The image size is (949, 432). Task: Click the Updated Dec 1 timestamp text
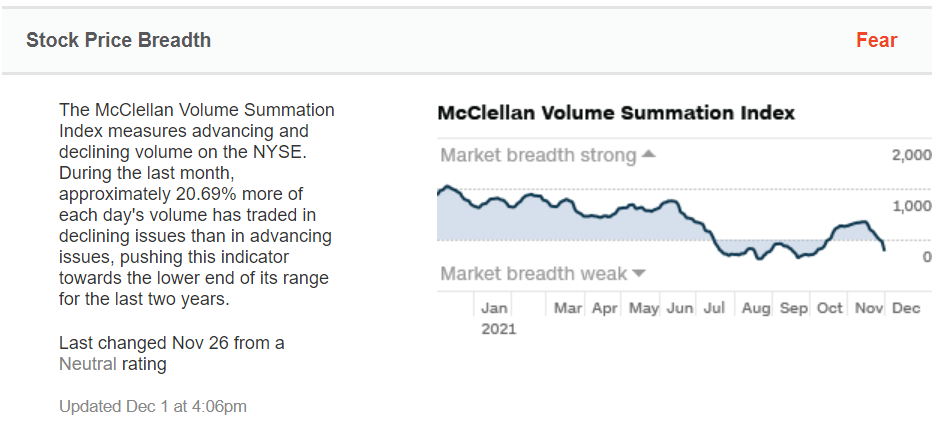[153, 406]
